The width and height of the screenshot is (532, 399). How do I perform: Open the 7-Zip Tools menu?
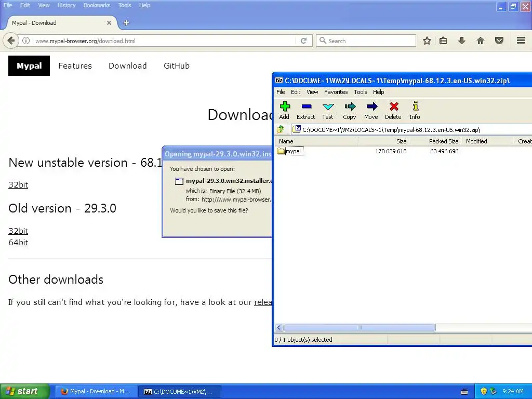361,92
